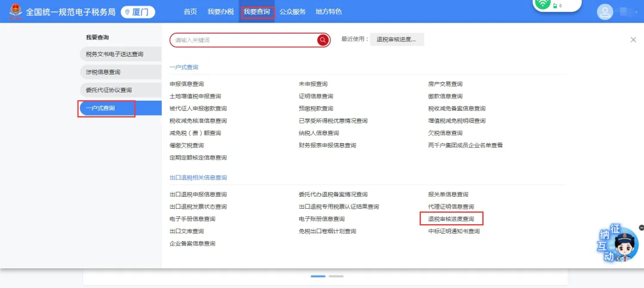Viewport: 644px width, 288px height.
Task: Open the 申报信息查询 link
Action: (186, 84)
